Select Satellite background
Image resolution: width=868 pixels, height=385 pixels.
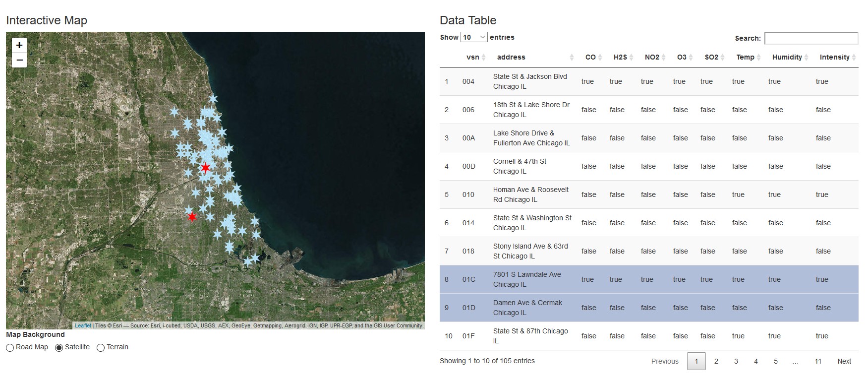(59, 348)
